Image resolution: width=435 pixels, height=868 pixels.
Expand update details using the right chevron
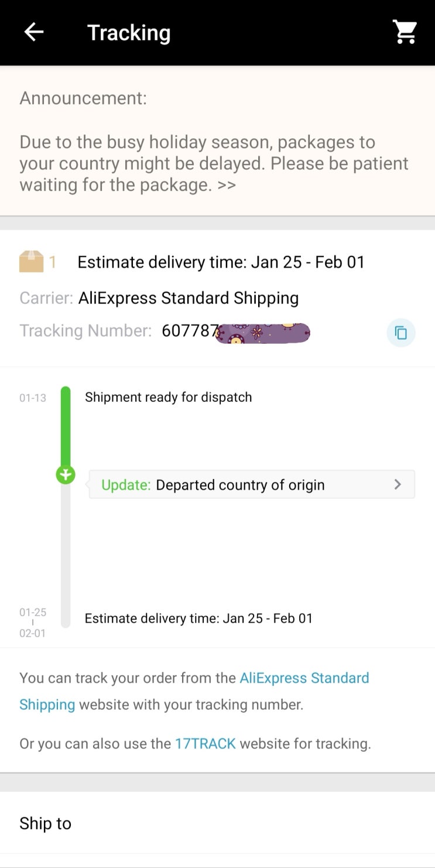(398, 484)
